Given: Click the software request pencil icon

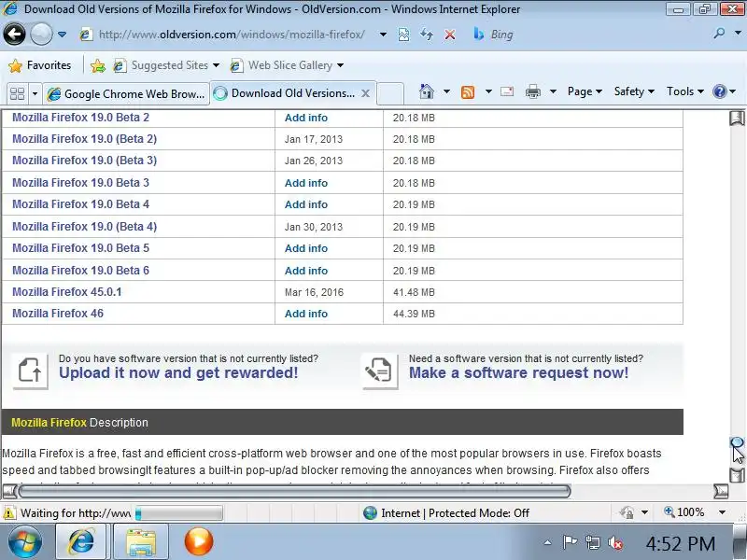Looking at the screenshot, I should pos(380,371).
